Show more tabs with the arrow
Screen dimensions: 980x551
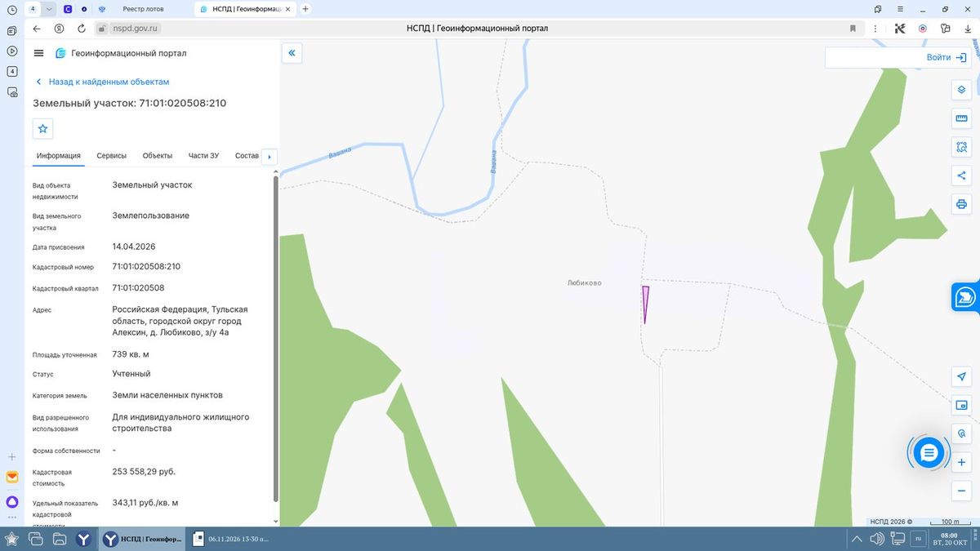click(269, 156)
